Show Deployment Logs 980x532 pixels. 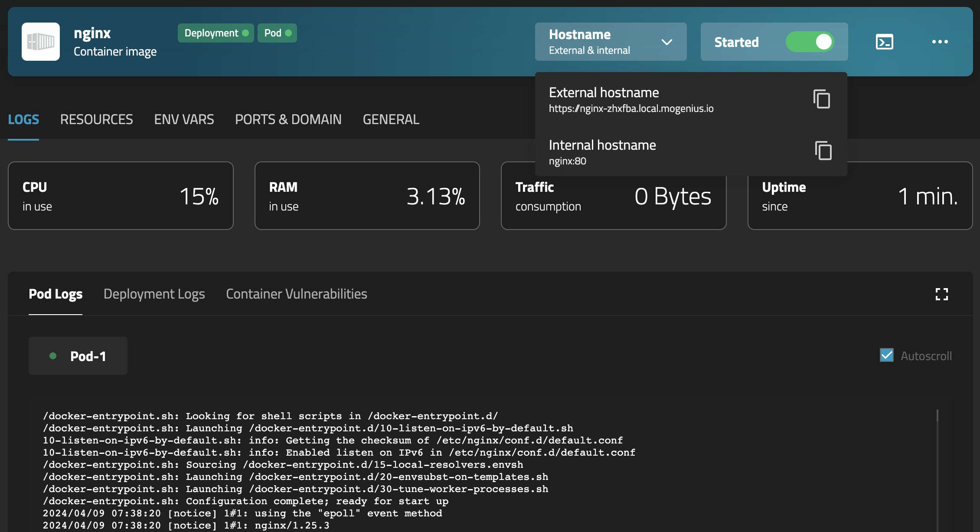pos(154,294)
